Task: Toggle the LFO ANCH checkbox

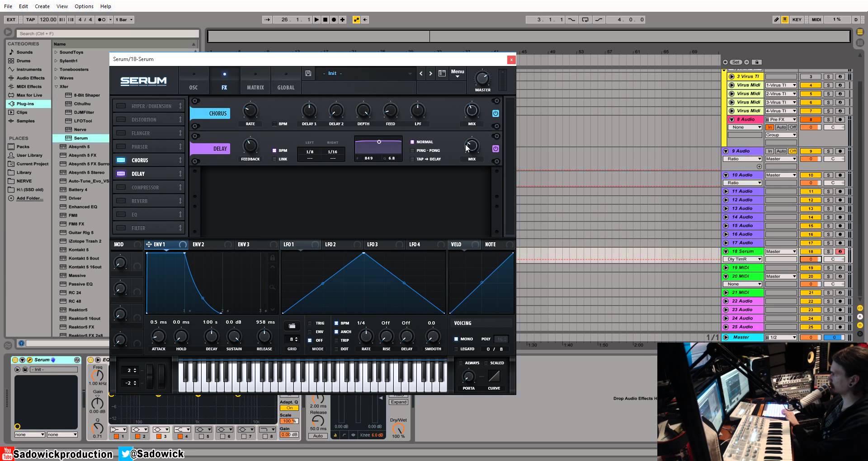Action: [336, 332]
